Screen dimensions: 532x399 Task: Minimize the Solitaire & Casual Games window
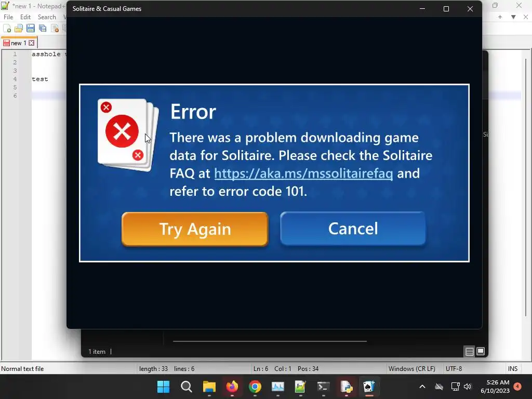(x=422, y=9)
